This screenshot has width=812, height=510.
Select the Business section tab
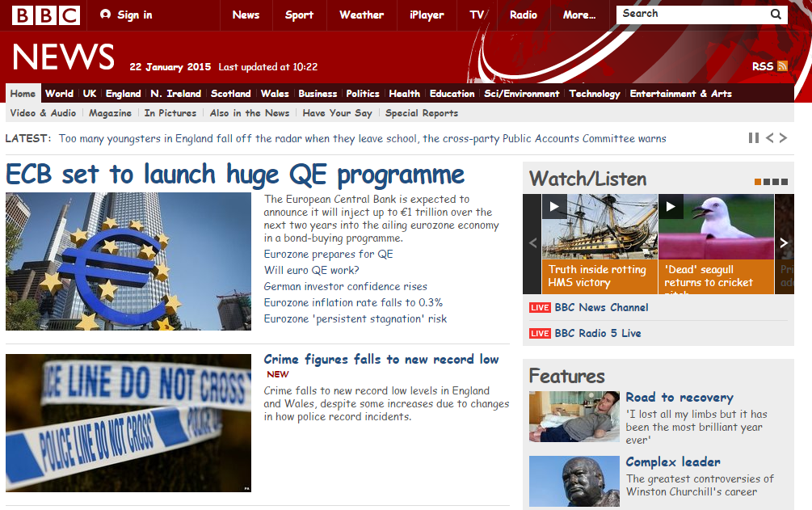coord(318,94)
